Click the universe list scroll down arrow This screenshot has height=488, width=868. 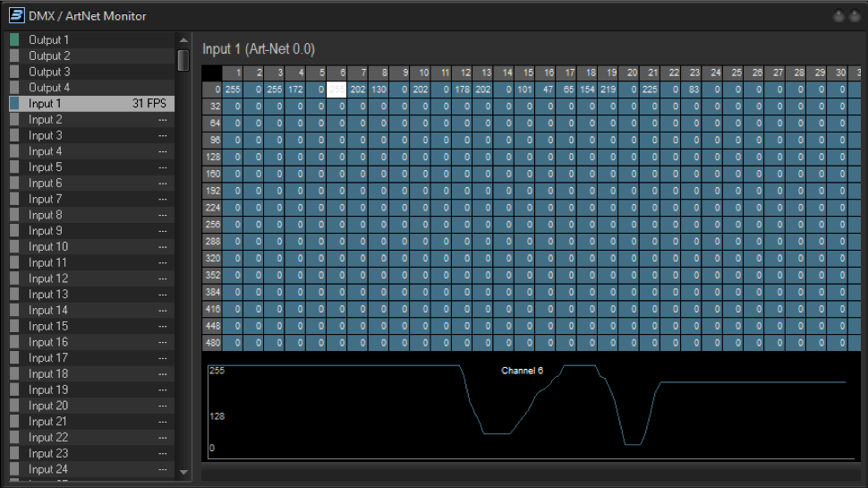(x=183, y=472)
